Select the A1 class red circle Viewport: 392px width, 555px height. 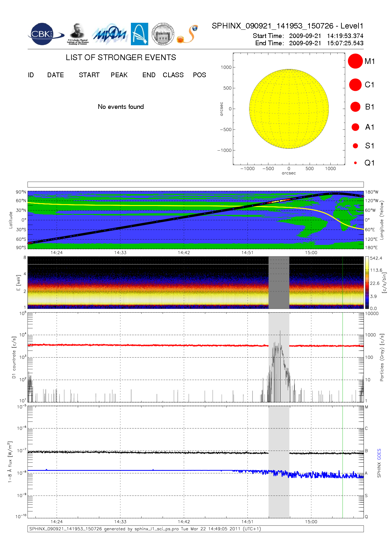click(x=355, y=127)
